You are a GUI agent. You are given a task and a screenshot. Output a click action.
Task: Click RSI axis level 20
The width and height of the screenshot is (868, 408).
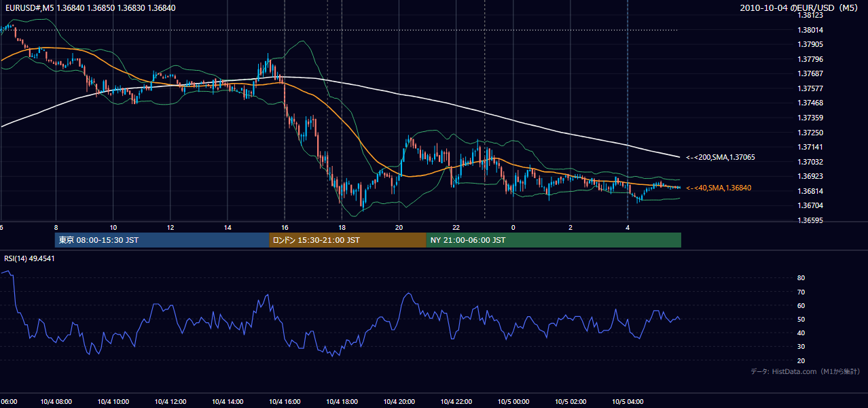[x=801, y=360]
